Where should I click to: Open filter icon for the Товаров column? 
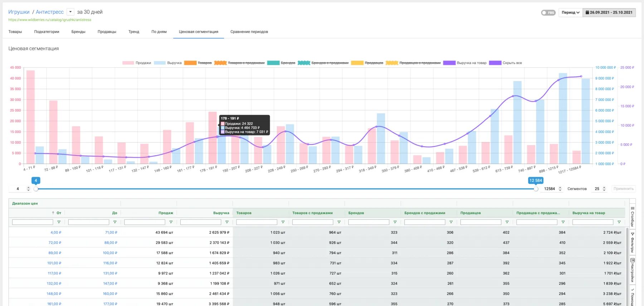(x=283, y=222)
